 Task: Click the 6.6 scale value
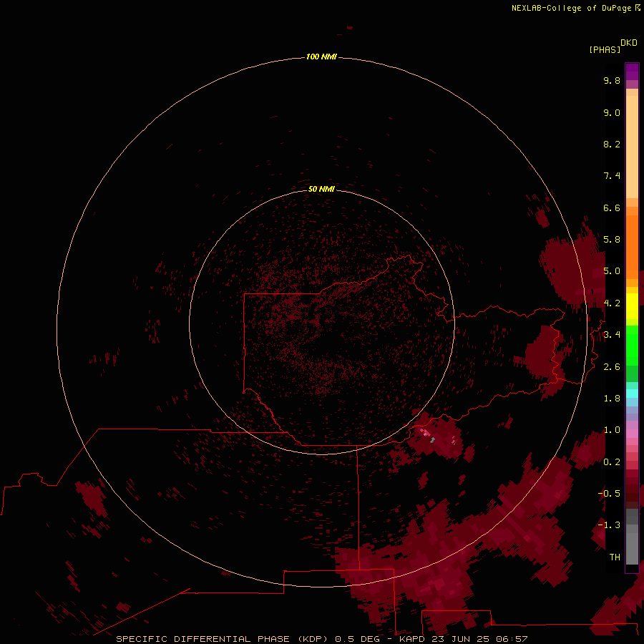coord(612,208)
